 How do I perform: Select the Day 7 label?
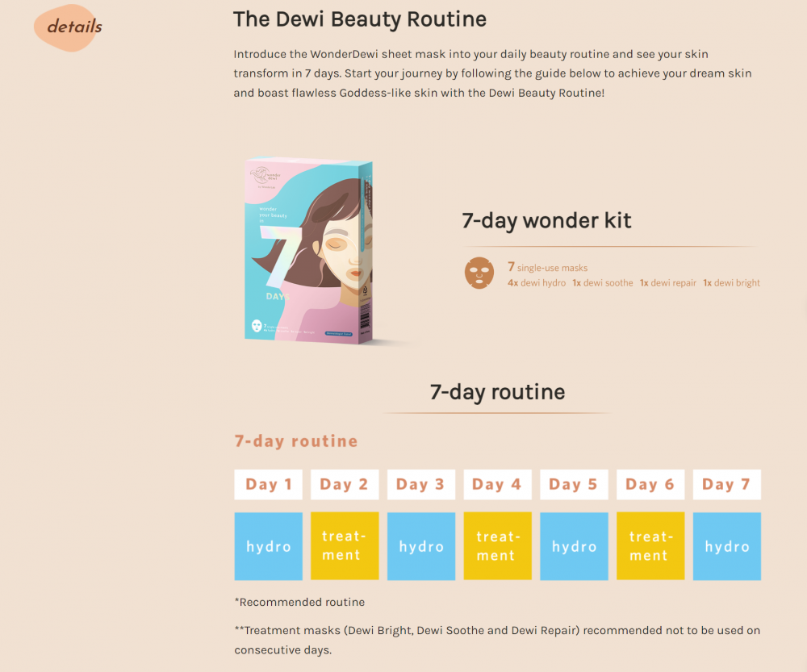click(x=727, y=484)
